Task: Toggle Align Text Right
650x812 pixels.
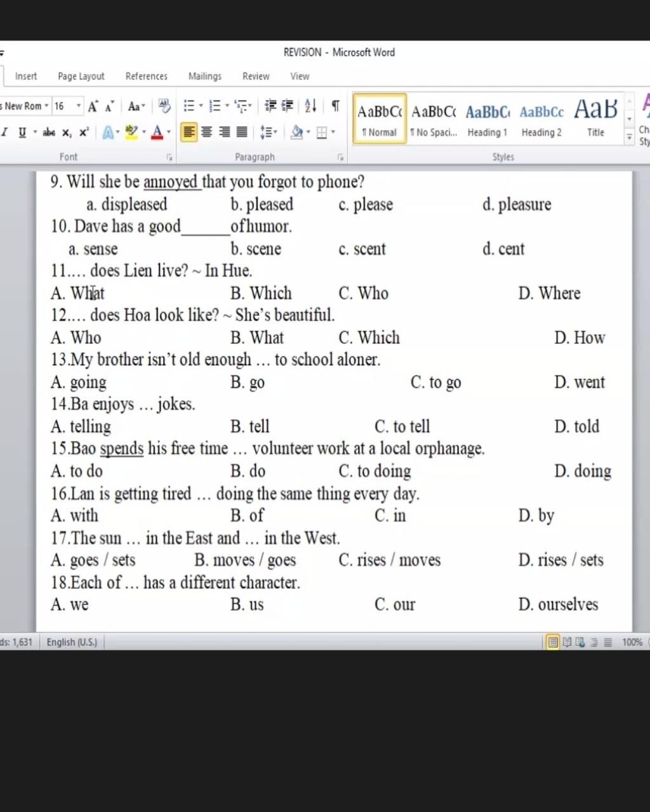Action: tap(224, 132)
